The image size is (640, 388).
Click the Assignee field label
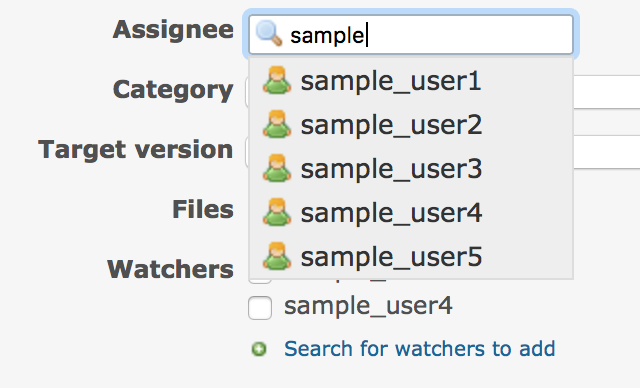coord(173,30)
